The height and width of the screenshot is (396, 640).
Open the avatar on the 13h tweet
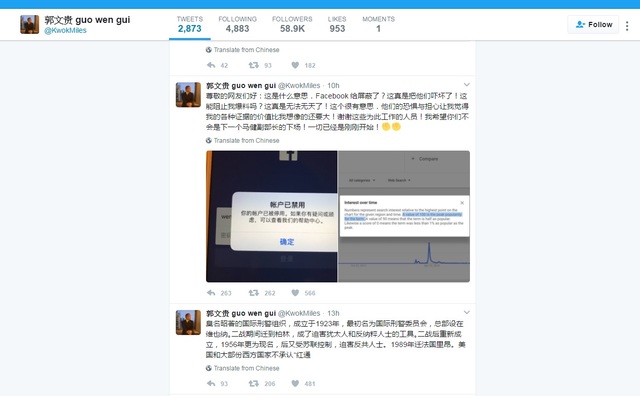click(188, 323)
